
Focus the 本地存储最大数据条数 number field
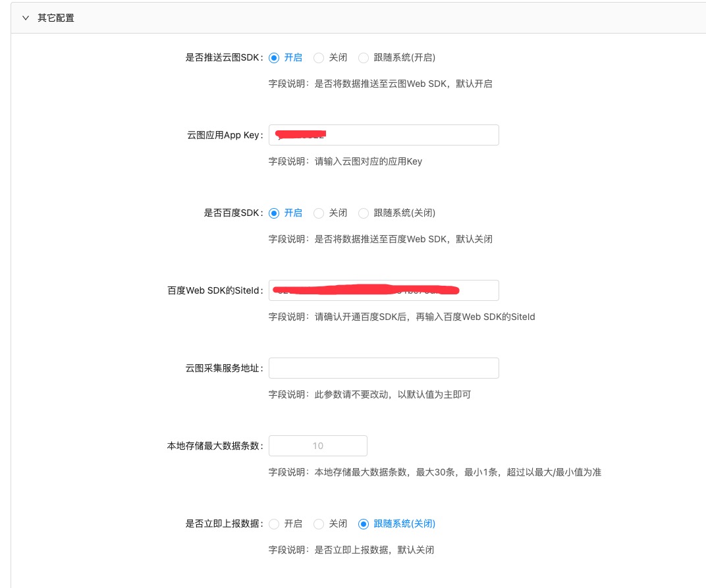(317, 446)
